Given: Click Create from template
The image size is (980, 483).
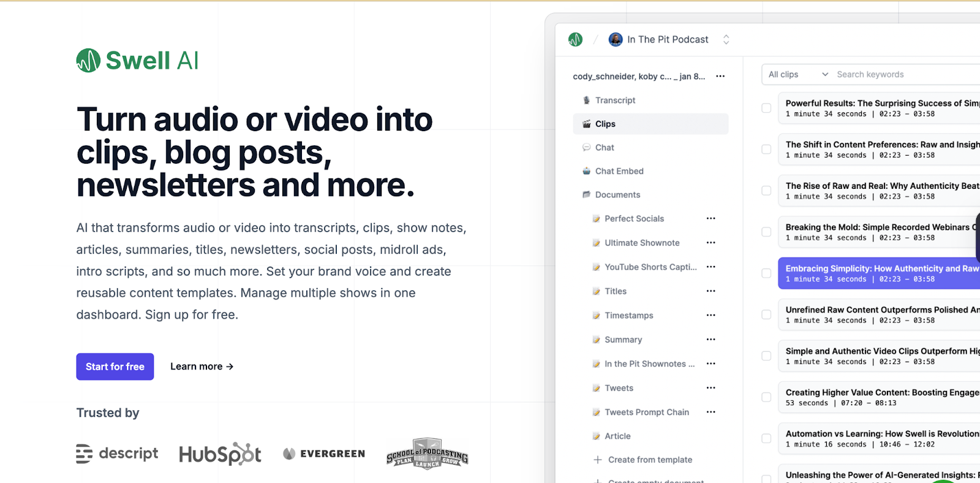Looking at the screenshot, I should [650, 460].
